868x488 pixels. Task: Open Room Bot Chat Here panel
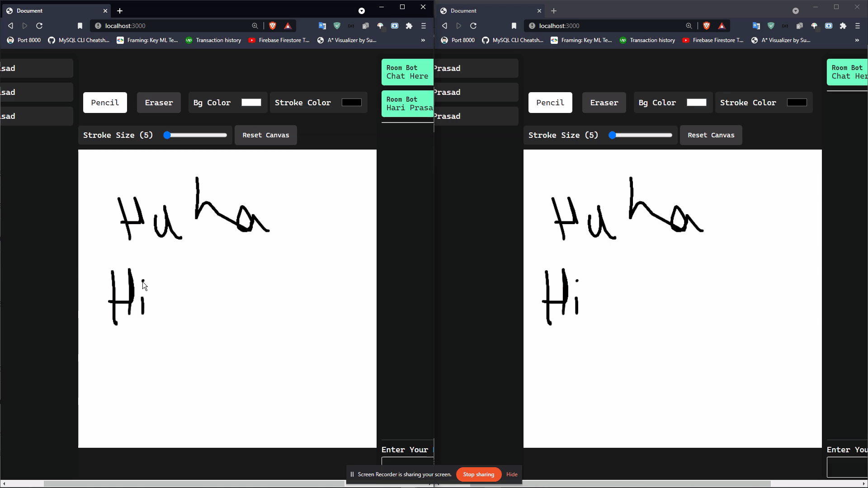pos(407,71)
